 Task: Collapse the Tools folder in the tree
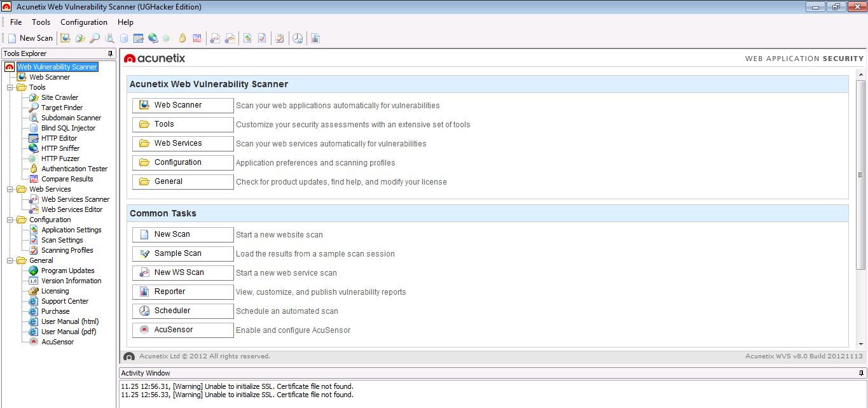point(10,87)
